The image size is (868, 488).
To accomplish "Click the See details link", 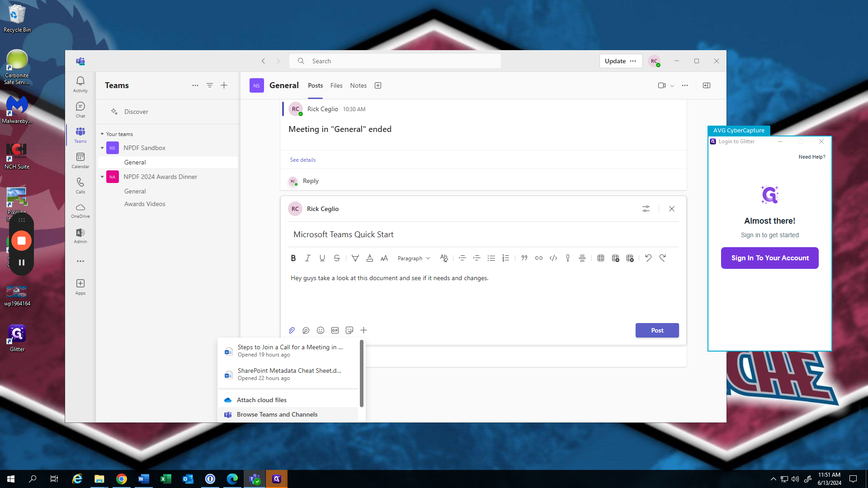I will point(302,160).
